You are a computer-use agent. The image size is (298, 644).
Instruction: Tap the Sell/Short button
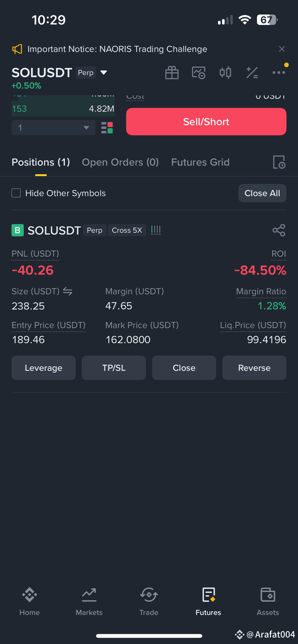tap(206, 122)
